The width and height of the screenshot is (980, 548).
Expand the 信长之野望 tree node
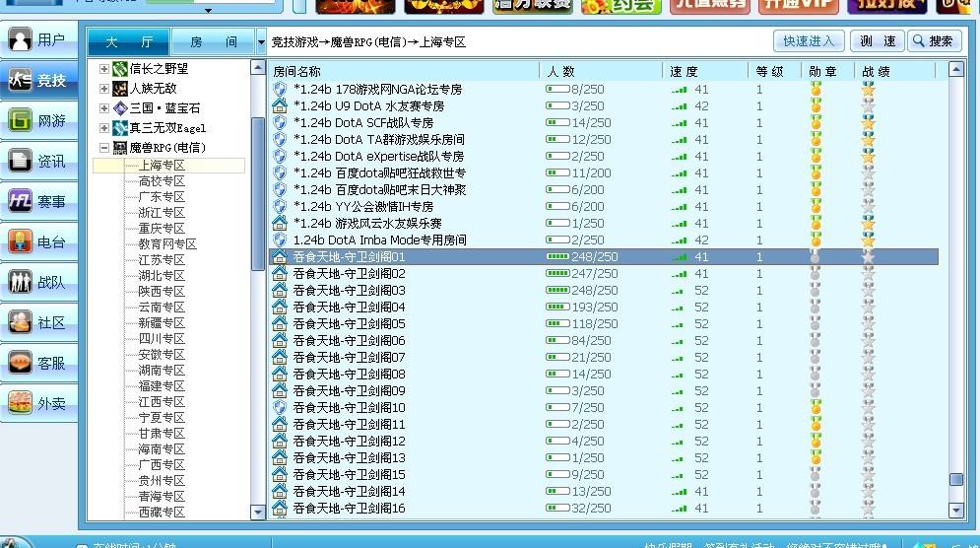[x=104, y=69]
